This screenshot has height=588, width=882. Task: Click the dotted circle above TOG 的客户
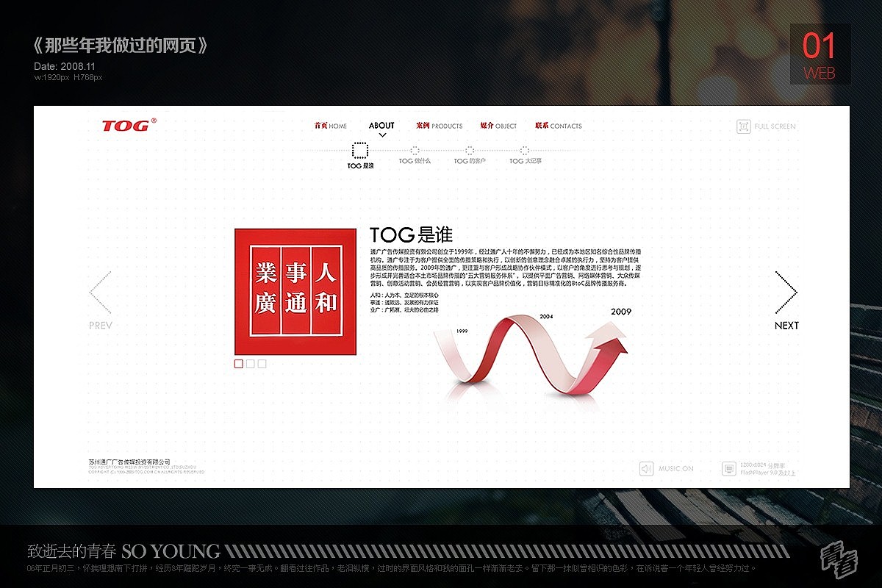[x=470, y=150]
